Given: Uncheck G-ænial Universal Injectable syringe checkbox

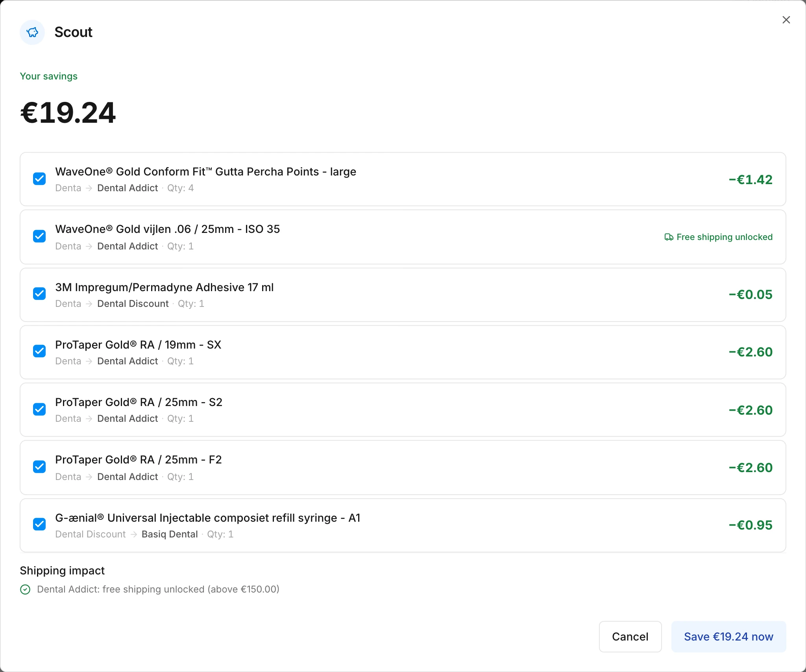Looking at the screenshot, I should [x=39, y=524].
